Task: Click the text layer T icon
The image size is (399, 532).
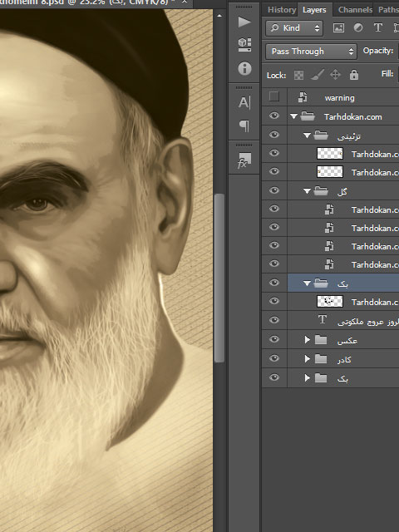Action: point(323,319)
